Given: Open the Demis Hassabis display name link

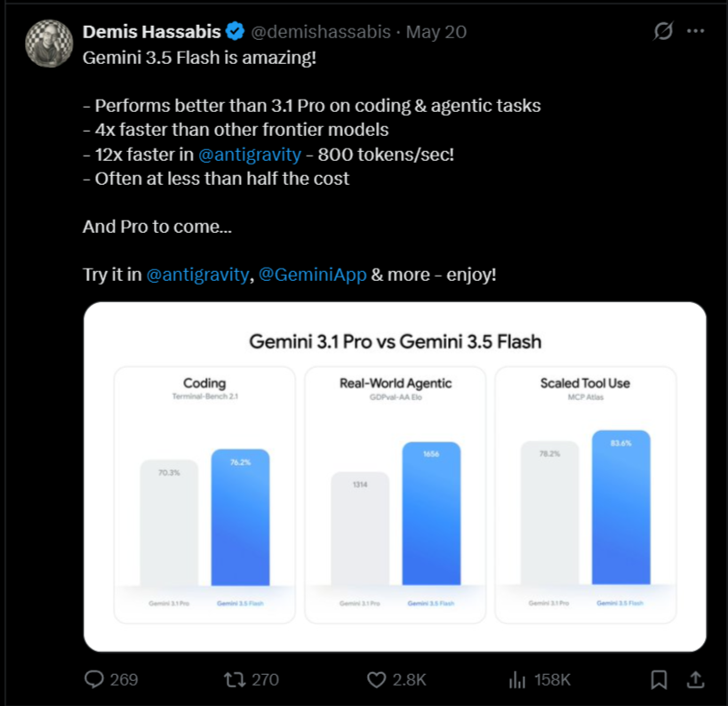Looking at the screenshot, I should pos(152,32).
